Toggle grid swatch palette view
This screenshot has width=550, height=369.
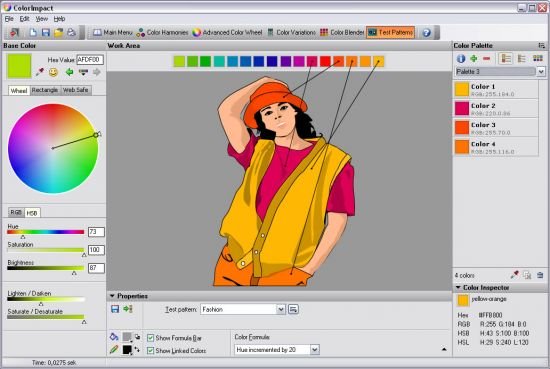coord(537,58)
